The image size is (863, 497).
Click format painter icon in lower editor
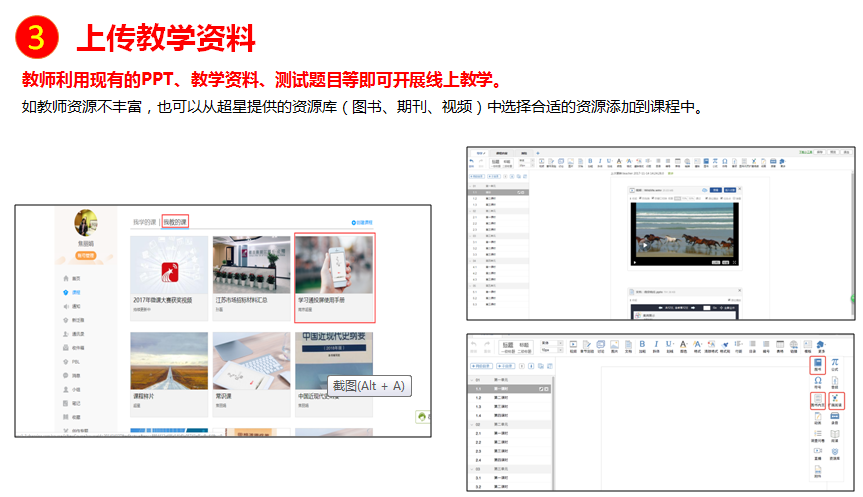725,345
